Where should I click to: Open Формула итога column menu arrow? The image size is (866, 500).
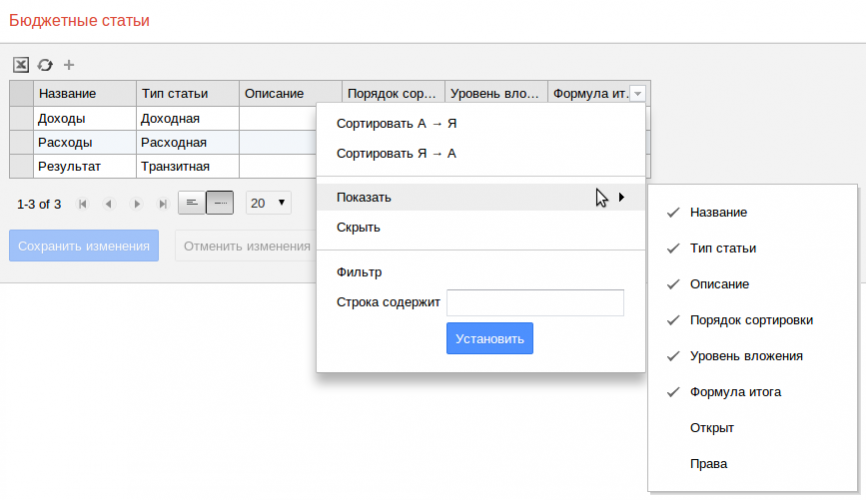[x=638, y=93]
